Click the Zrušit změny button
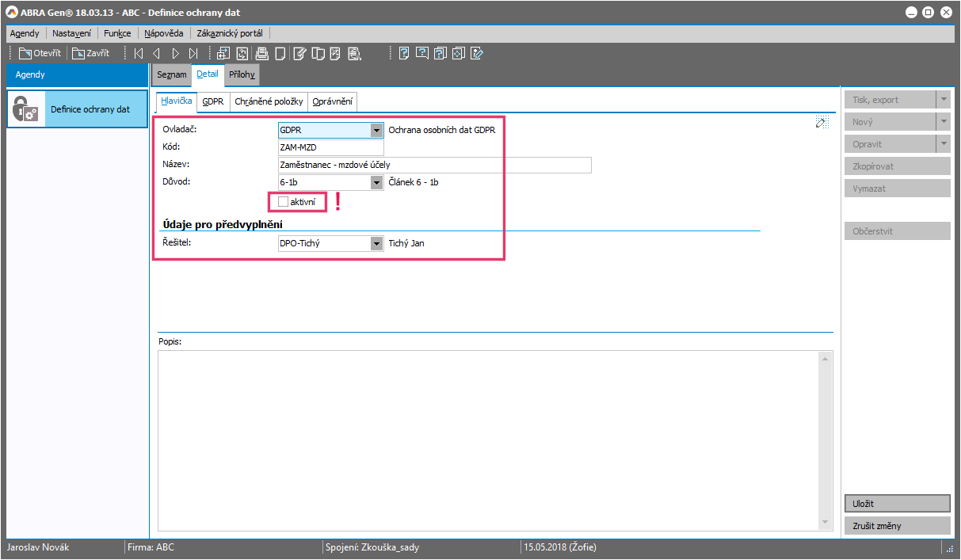Screen dimensions: 961x560 click(896, 526)
